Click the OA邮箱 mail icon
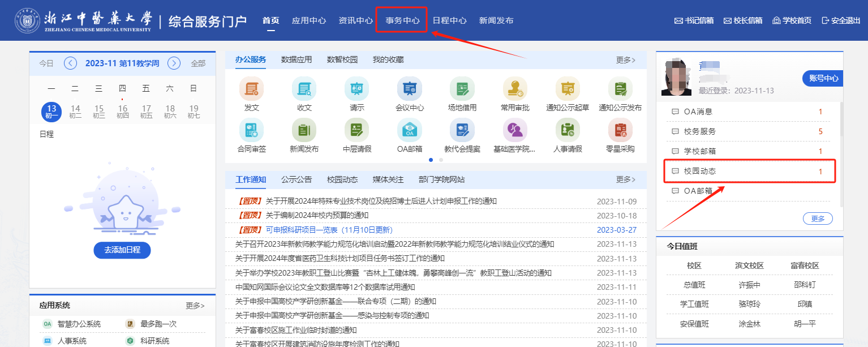 click(x=410, y=131)
